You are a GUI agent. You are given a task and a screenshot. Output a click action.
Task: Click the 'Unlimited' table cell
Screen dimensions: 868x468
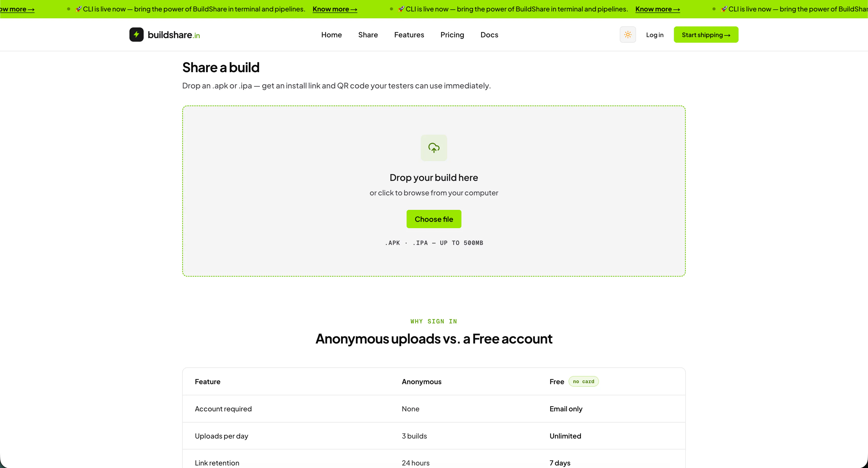pyautogui.click(x=565, y=436)
